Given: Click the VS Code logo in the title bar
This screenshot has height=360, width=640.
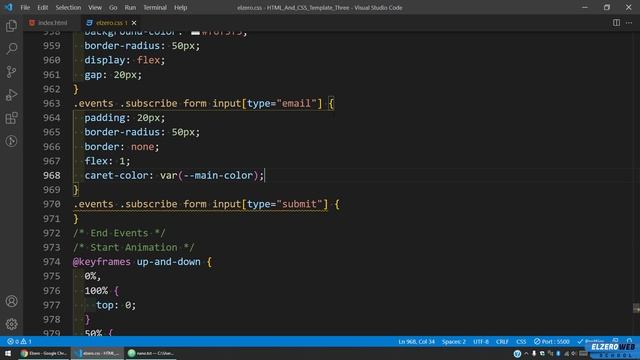Looking at the screenshot, I should coord(9,7).
